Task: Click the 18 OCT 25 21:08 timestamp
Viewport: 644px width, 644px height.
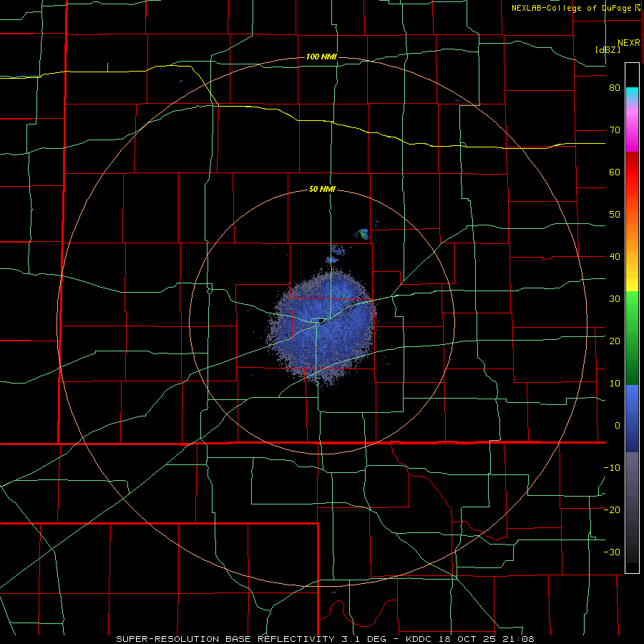Action: [487, 639]
